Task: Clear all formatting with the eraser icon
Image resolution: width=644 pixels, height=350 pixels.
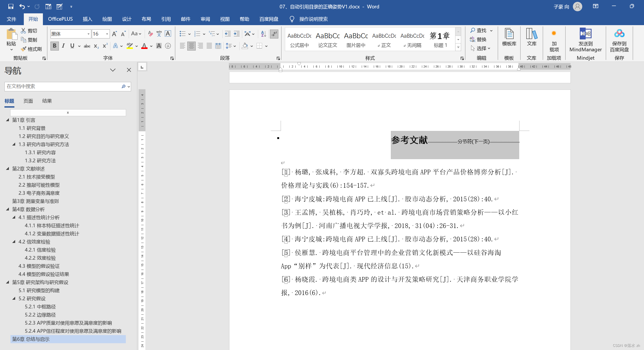Action: coord(150,34)
